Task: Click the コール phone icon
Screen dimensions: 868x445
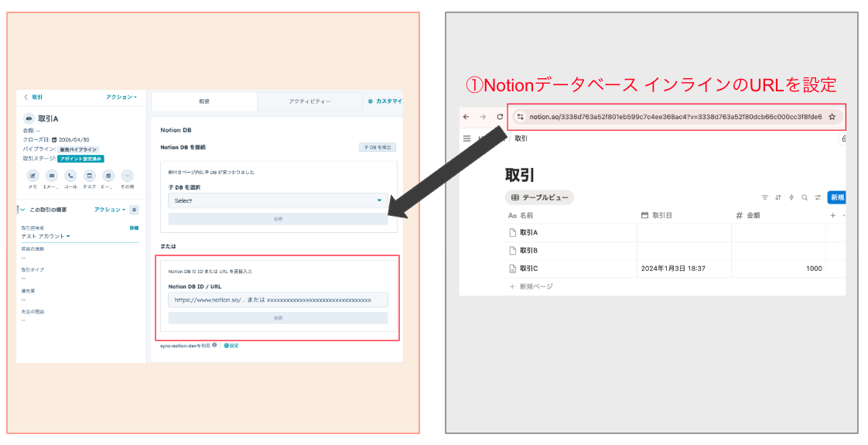Action: [x=70, y=176]
